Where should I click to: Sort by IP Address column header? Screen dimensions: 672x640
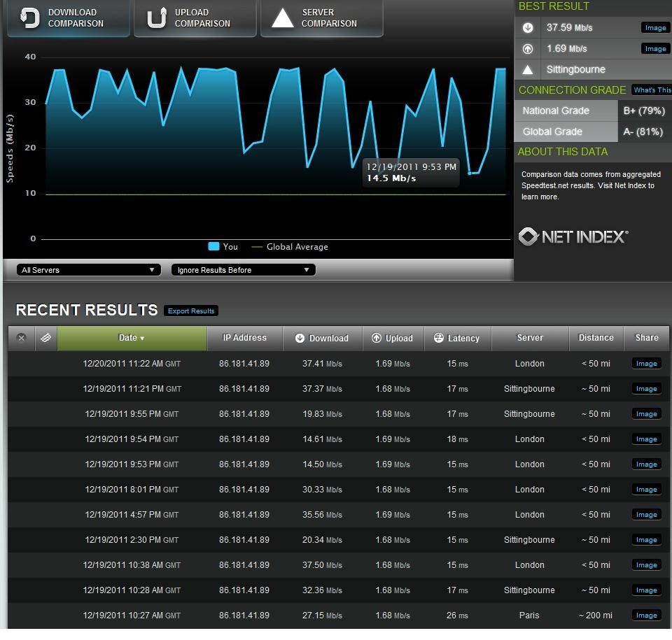tap(245, 338)
